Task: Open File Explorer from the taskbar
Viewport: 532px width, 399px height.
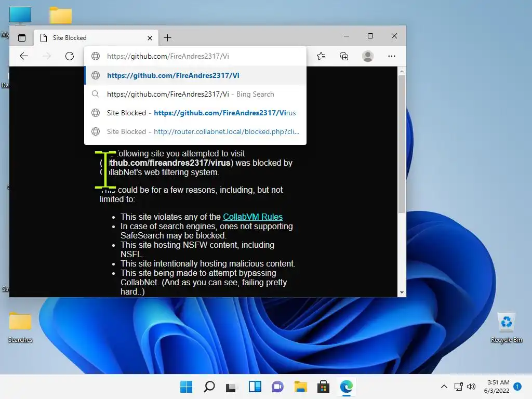Action: [x=301, y=387]
